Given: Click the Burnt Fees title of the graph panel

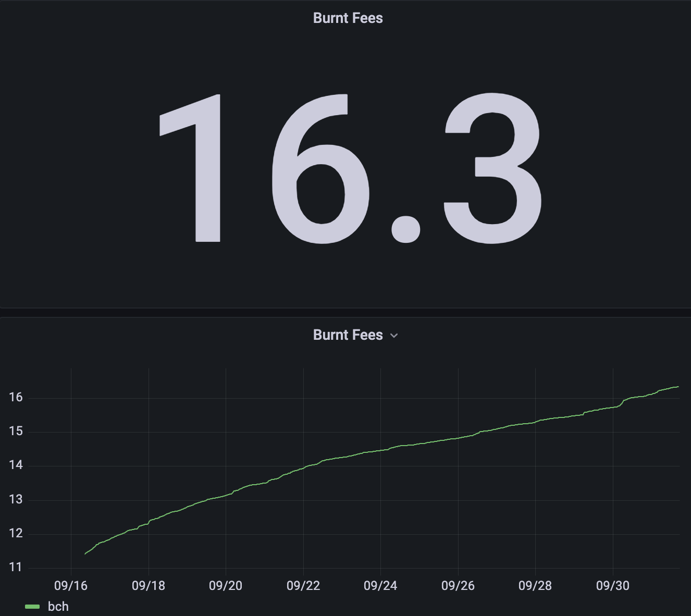Looking at the screenshot, I should [348, 335].
